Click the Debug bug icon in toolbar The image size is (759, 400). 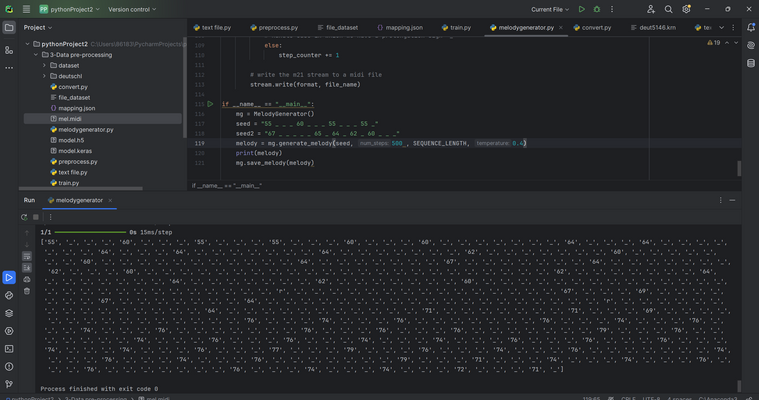click(x=597, y=9)
